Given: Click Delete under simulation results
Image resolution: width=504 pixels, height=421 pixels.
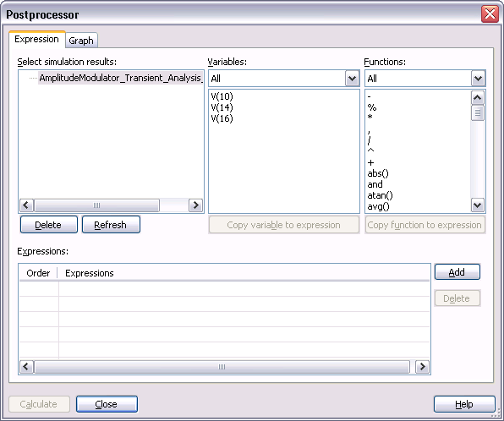Looking at the screenshot, I should tap(49, 225).
